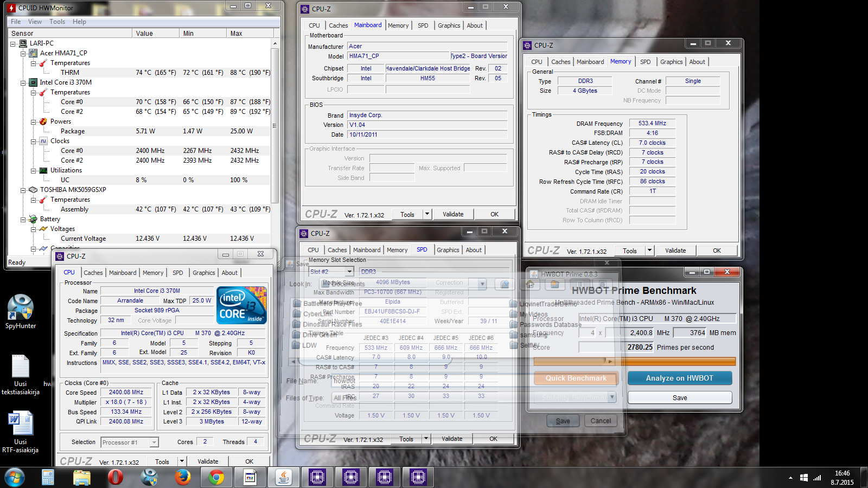The height and width of the screenshot is (488, 868).
Task: Click Validate in CPU-Z CPU window
Action: 208,461
